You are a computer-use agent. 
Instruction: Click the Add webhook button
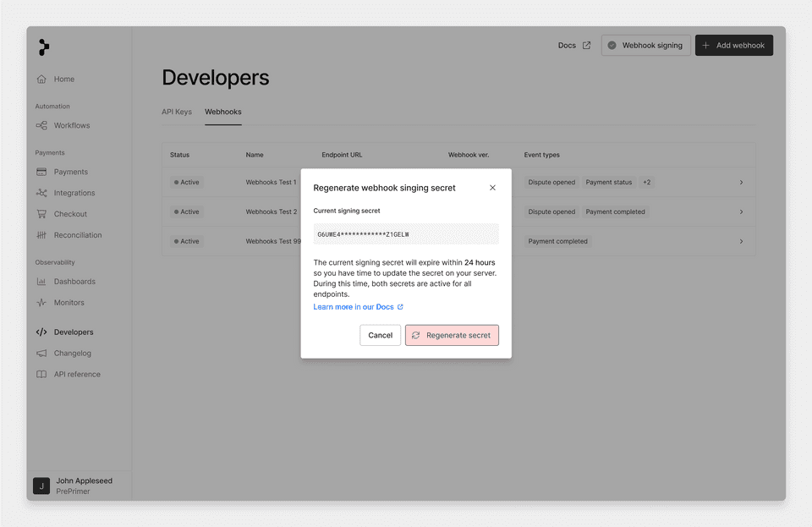(x=734, y=46)
